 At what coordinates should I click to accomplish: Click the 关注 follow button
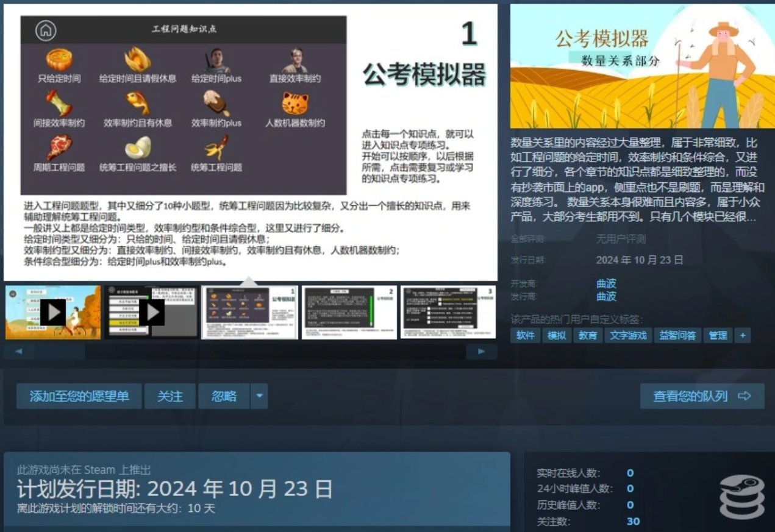(x=170, y=396)
